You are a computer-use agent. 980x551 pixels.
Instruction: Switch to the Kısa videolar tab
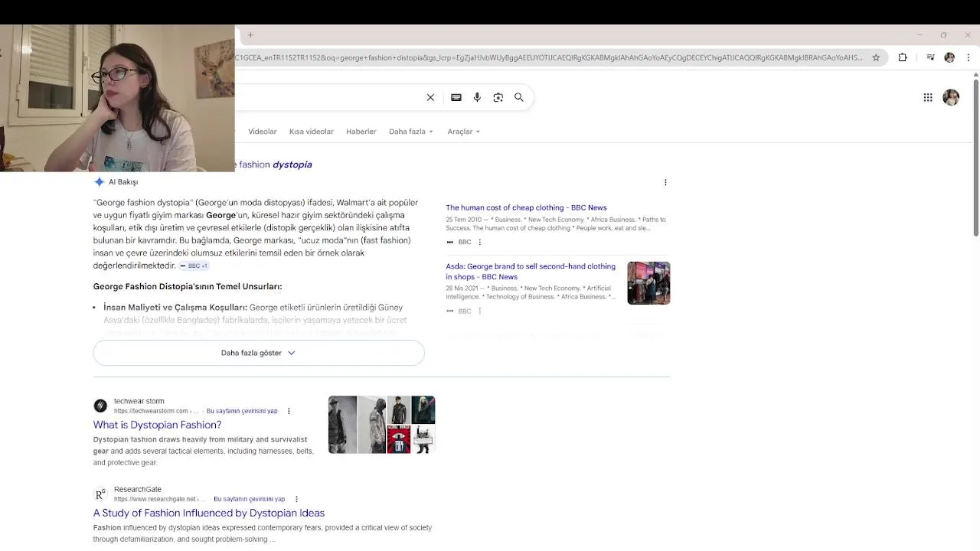click(x=312, y=132)
